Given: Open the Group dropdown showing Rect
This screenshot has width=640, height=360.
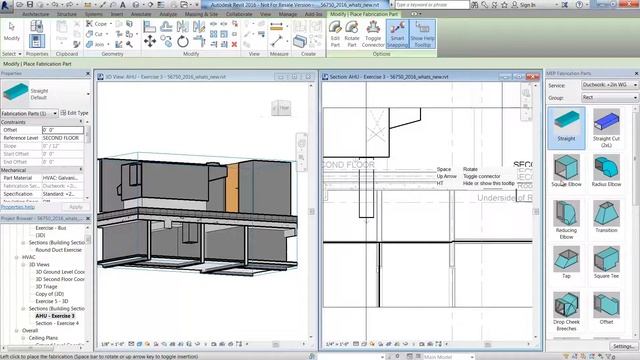Looking at the screenshot, I should (x=609, y=98).
